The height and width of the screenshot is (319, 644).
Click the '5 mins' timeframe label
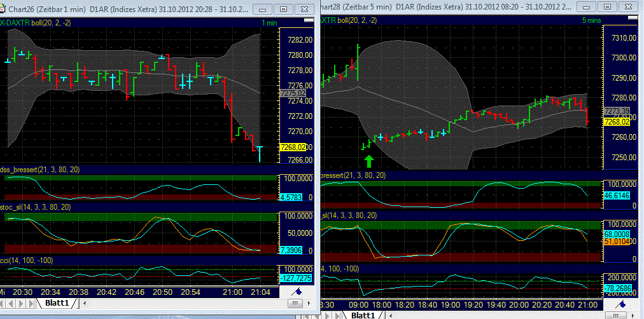click(x=591, y=20)
